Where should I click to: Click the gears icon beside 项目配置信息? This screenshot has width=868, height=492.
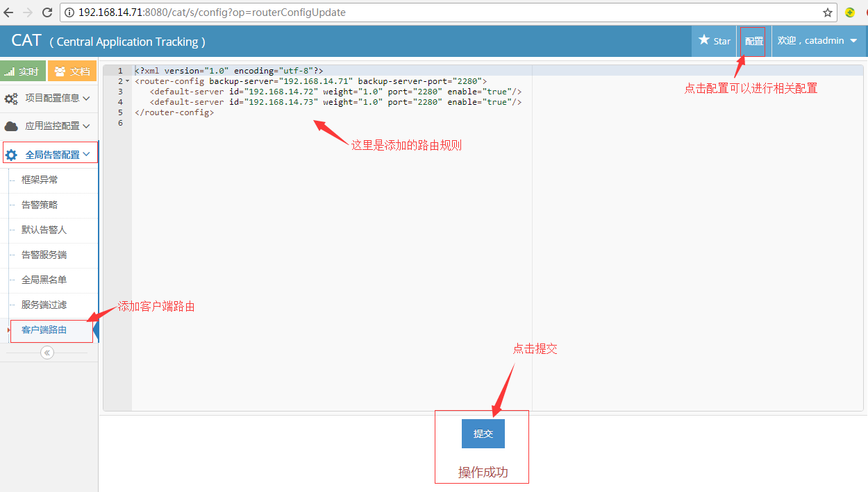12,99
